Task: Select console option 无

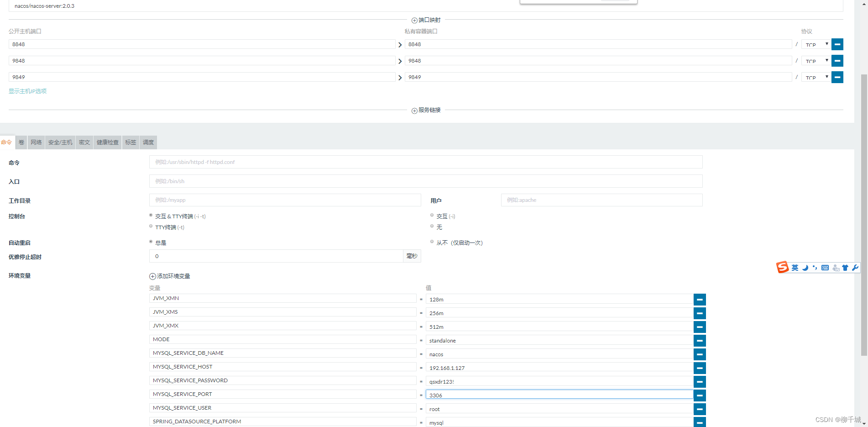Action: [x=432, y=226]
